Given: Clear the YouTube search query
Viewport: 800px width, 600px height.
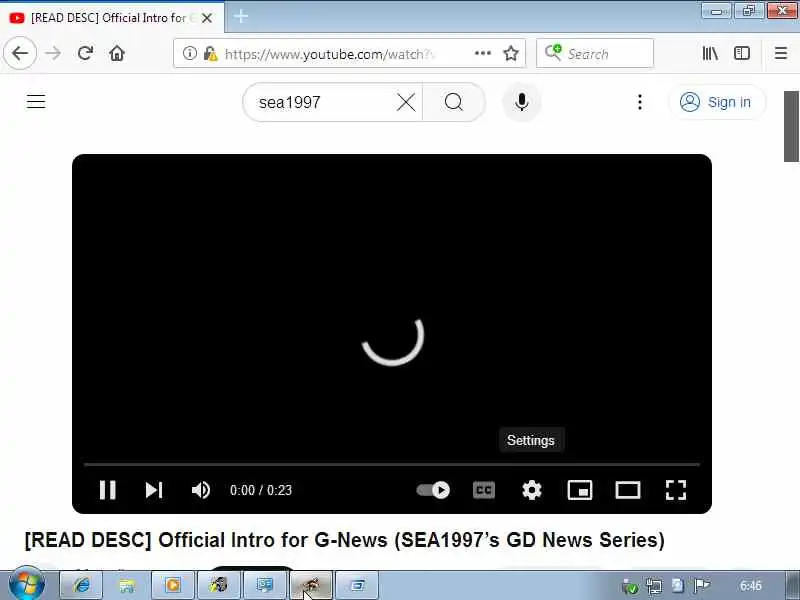Looking at the screenshot, I should (x=406, y=102).
